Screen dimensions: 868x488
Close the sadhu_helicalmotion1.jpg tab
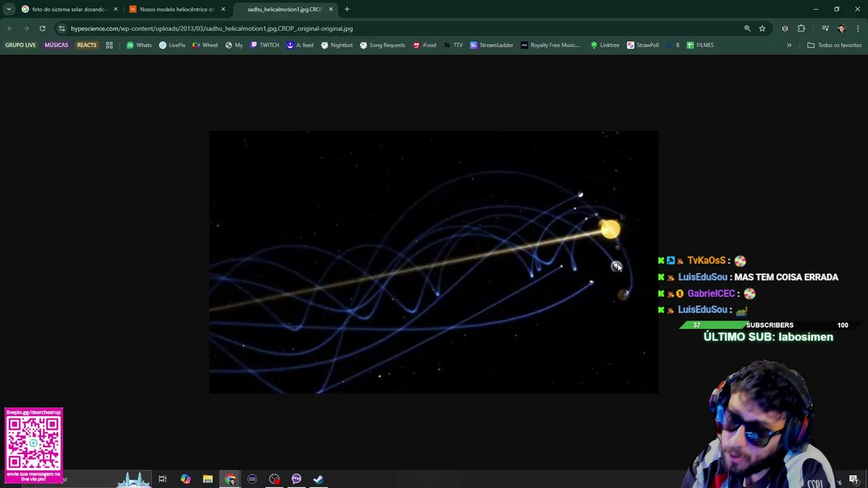tap(331, 9)
